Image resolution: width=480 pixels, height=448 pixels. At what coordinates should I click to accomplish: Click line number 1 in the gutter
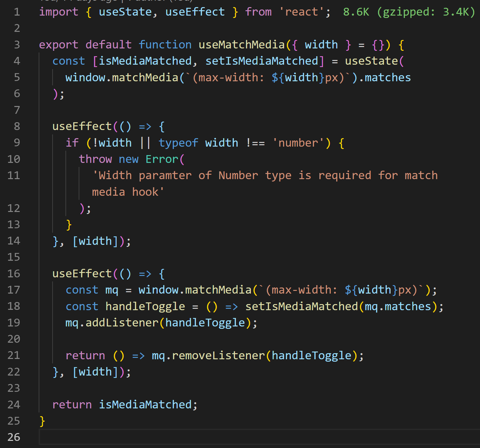(x=17, y=12)
